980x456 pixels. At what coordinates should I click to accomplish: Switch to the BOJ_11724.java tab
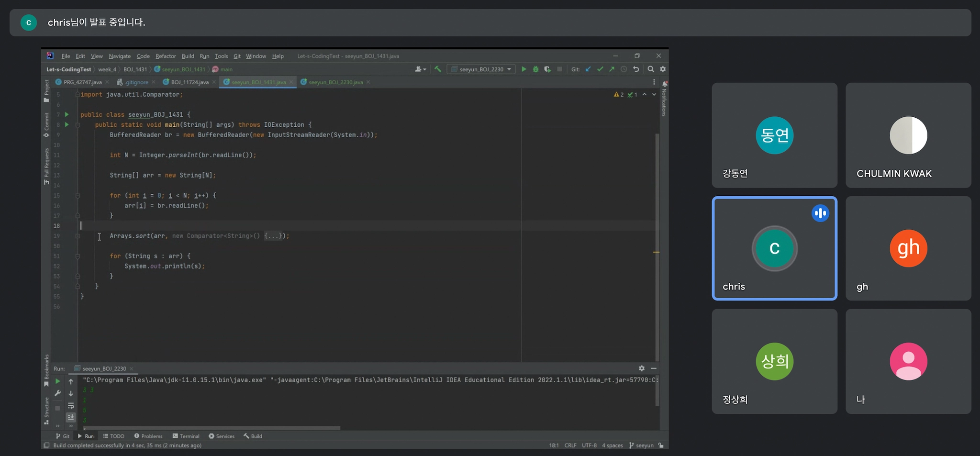[189, 82]
